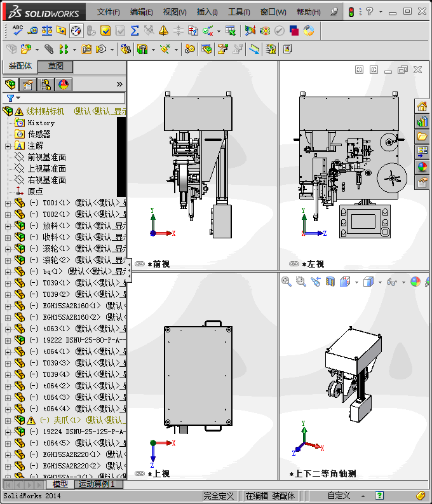Viewport: 432px width, 504px height.
Task: Open the Interference Detection colorful icon
Action: click(250, 31)
